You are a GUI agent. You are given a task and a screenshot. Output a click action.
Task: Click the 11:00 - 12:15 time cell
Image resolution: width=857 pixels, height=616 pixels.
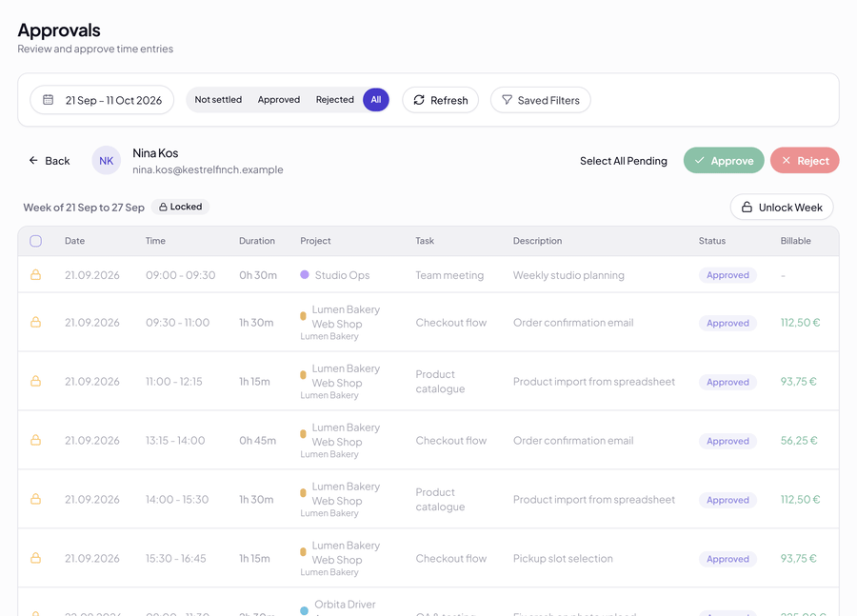click(x=174, y=381)
